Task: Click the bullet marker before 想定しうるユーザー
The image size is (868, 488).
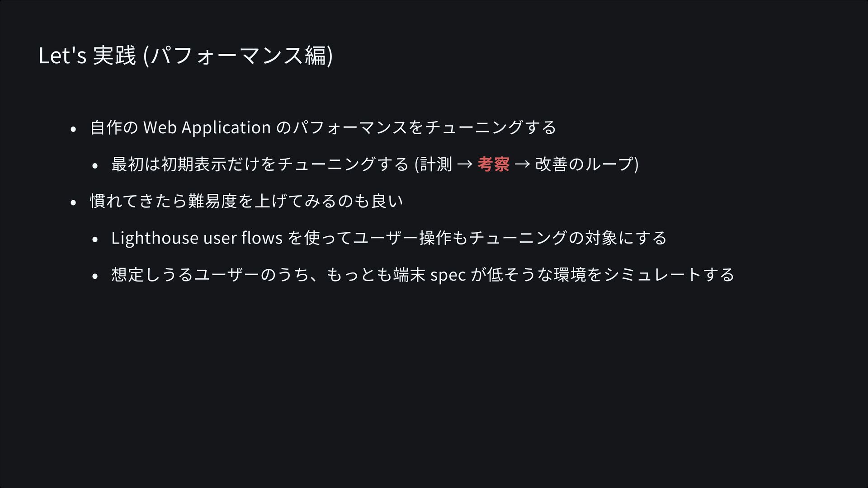Action: click(x=94, y=277)
